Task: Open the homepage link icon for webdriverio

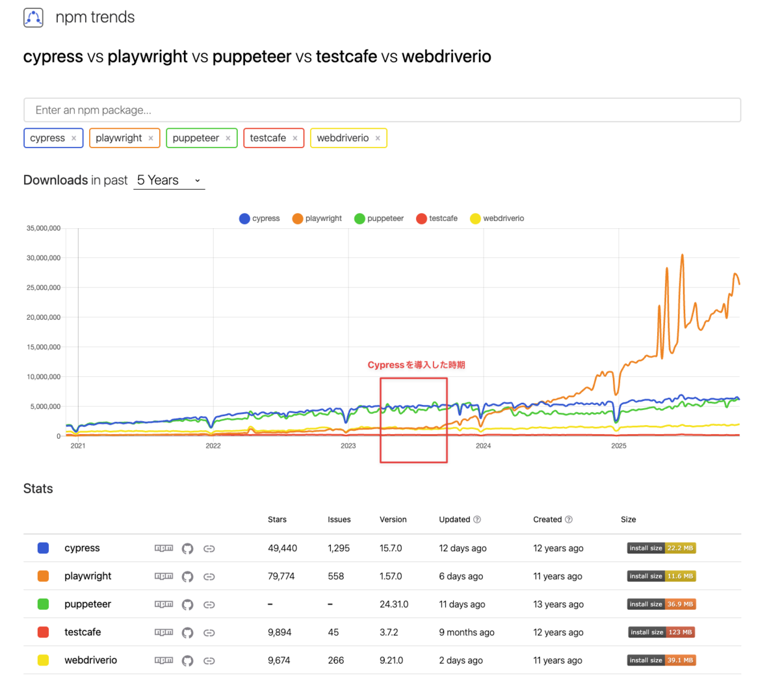Action: pyautogui.click(x=209, y=660)
